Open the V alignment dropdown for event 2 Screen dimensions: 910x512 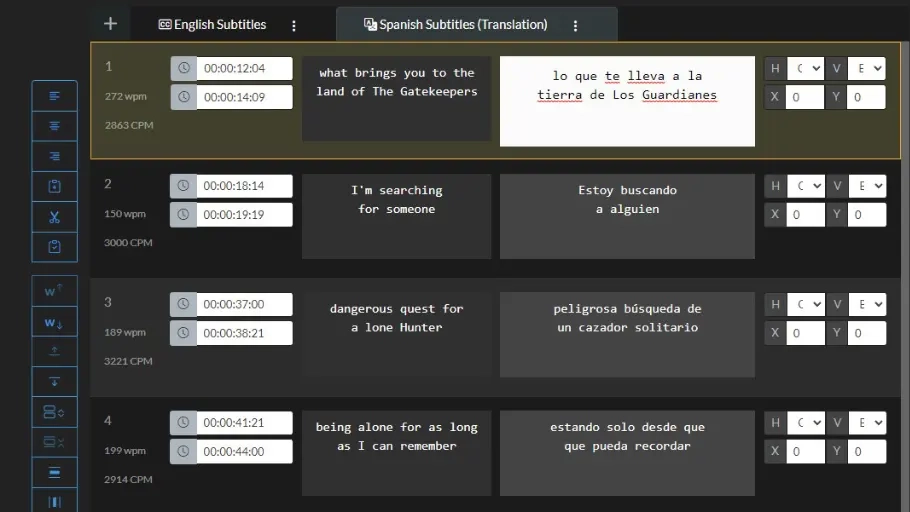(867, 186)
